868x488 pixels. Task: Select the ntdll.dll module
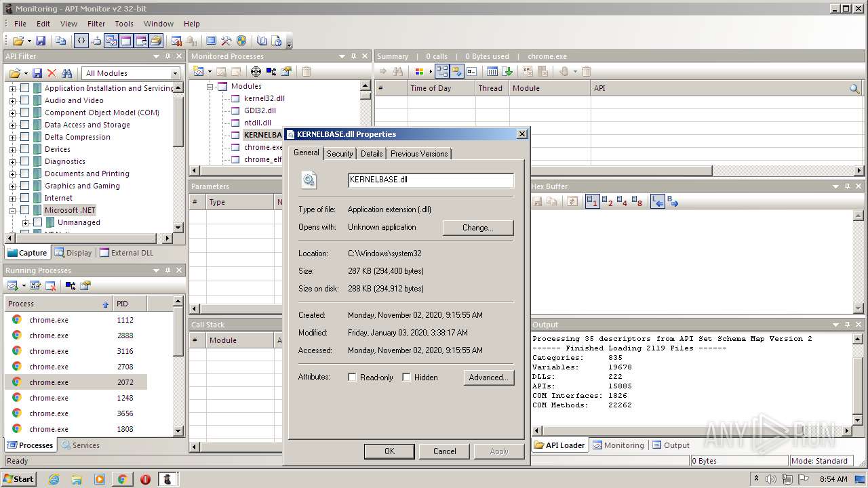[258, 123]
